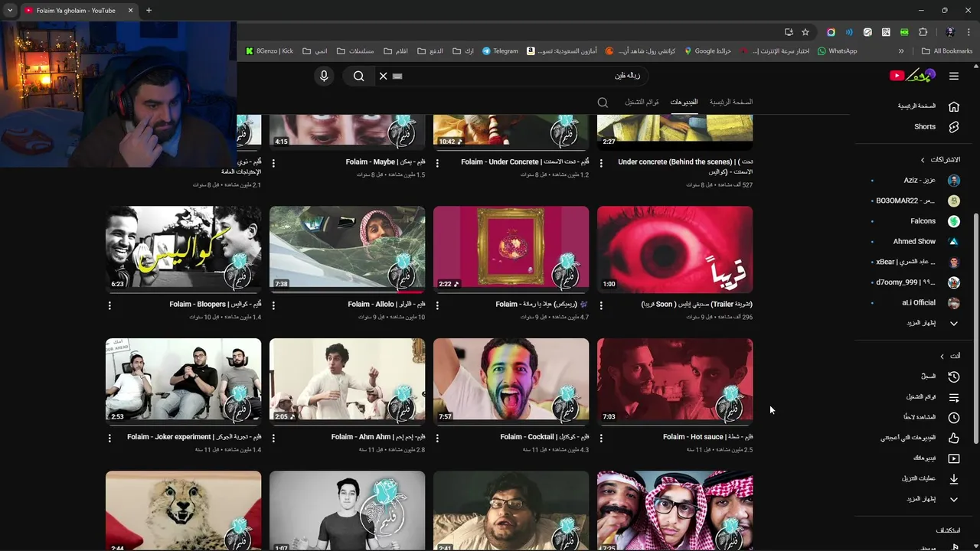Open options menu for Folaim - Bloopers

(x=109, y=305)
